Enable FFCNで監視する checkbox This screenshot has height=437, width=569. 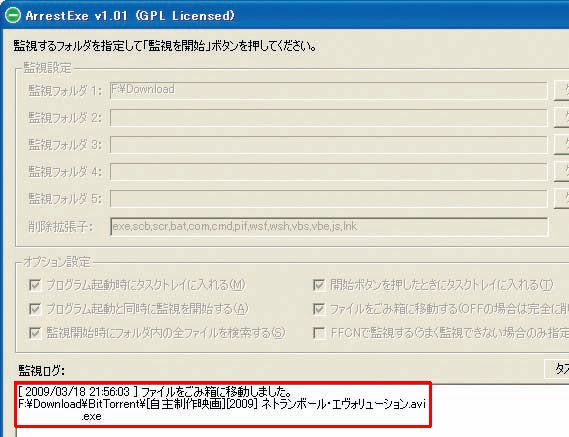pyautogui.click(x=319, y=333)
